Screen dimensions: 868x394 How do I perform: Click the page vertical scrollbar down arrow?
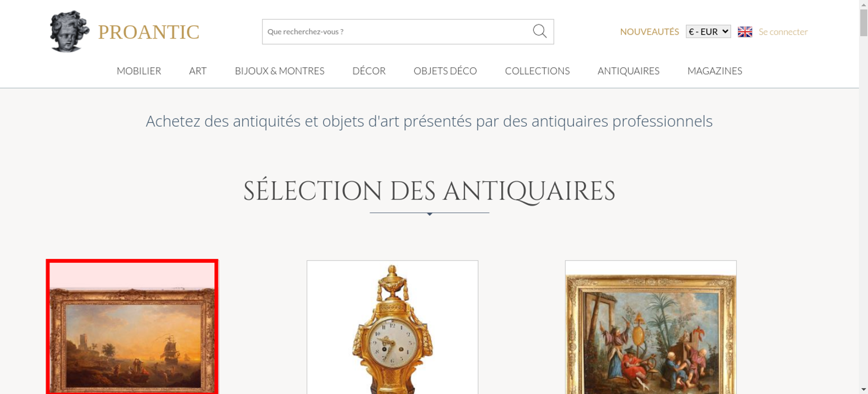point(864,389)
